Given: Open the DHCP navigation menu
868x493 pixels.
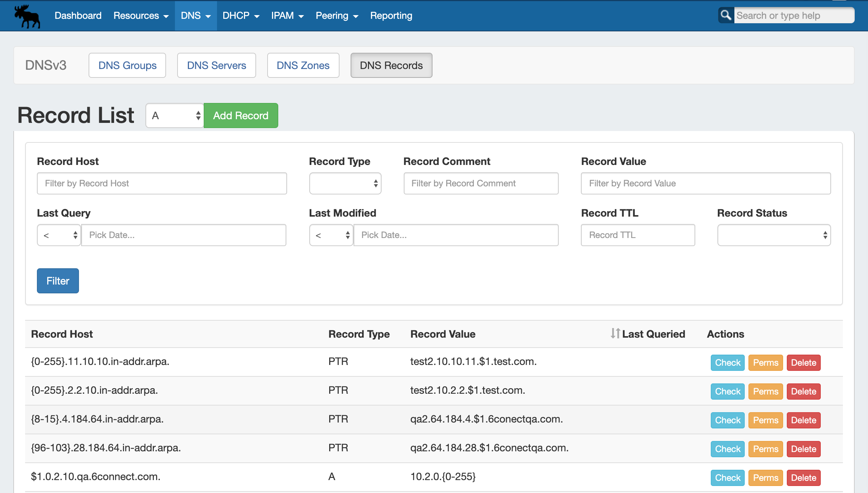Looking at the screenshot, I should pos(241,15).
